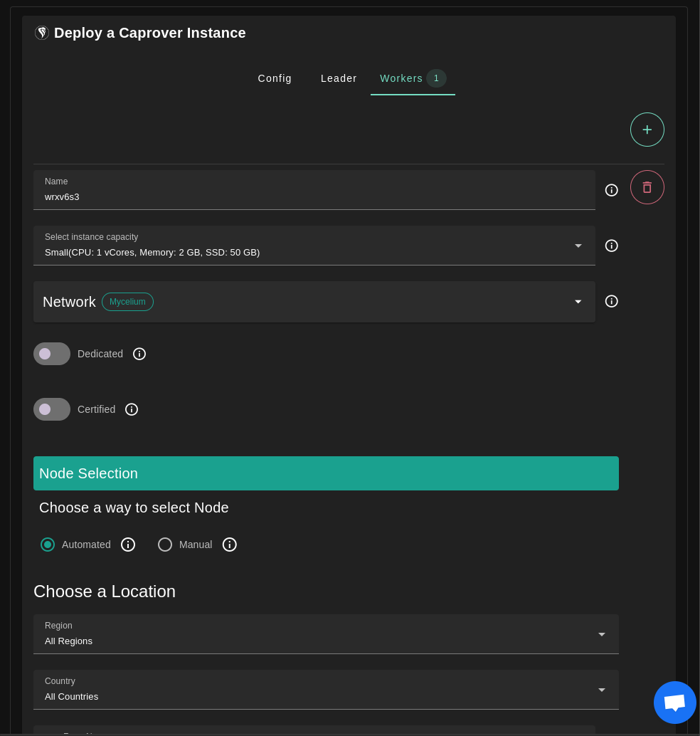Click info icon next to Certified
This screenshot has width=700, height=736.
132,409
